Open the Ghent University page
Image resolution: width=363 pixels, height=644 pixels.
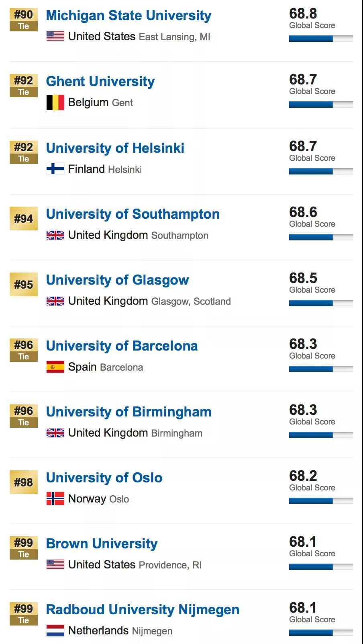pos(100,82)
